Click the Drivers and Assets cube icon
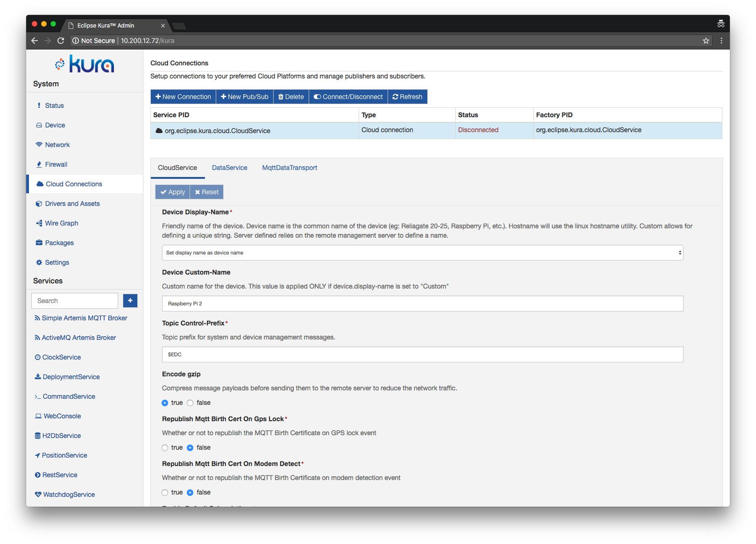The width and height of the screenshot is (756, 544). [39, 204]
